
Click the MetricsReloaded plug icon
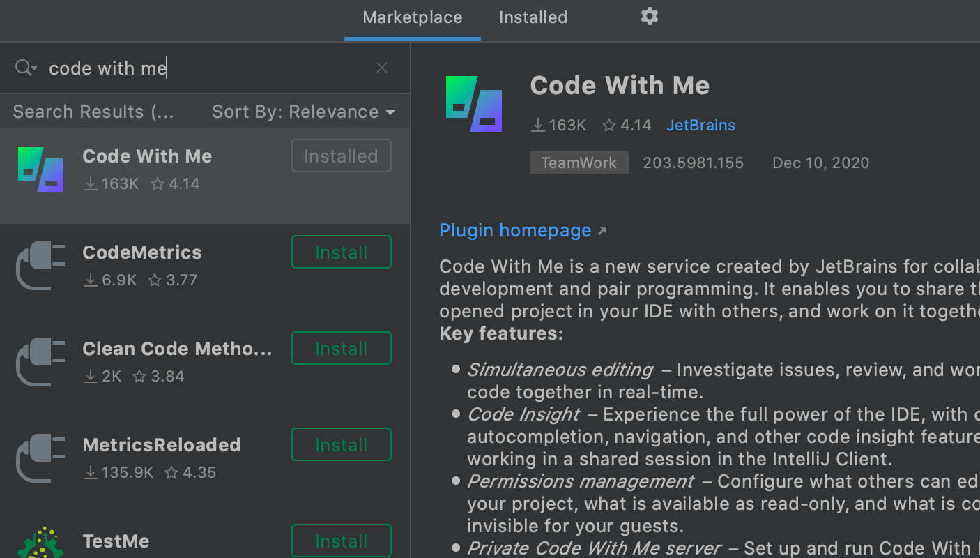point(40,458)
